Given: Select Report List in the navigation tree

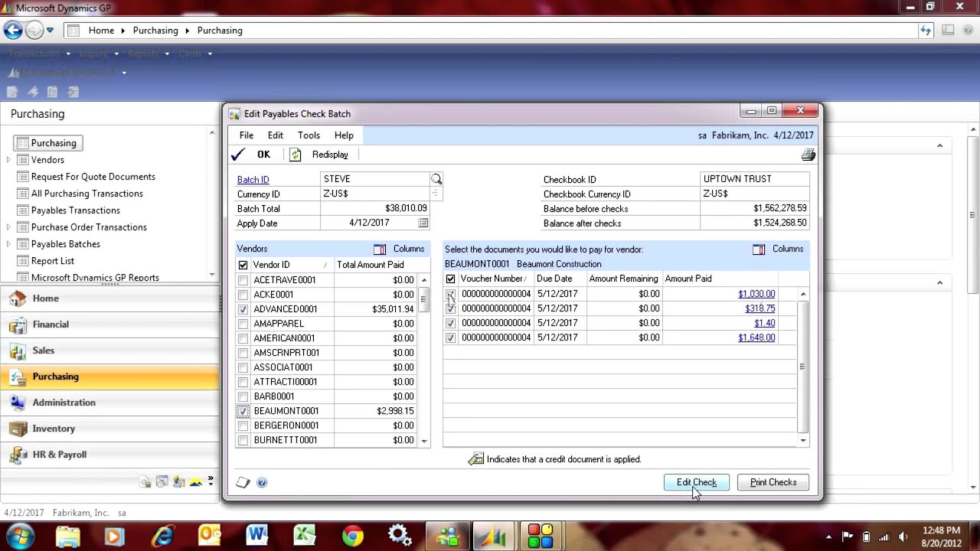Looking at the screenshot, I should pos(53,261).
